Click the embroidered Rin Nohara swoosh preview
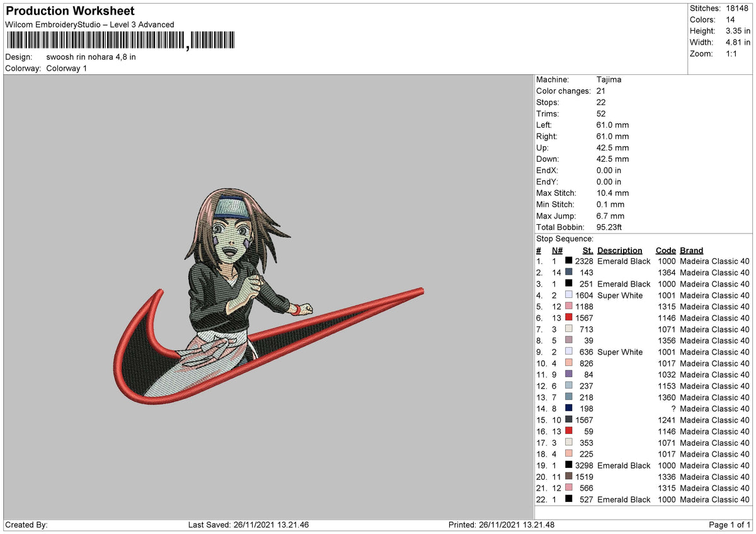This screenshot has width=756, height=534. pyautogui.click(x=270, y=296)
